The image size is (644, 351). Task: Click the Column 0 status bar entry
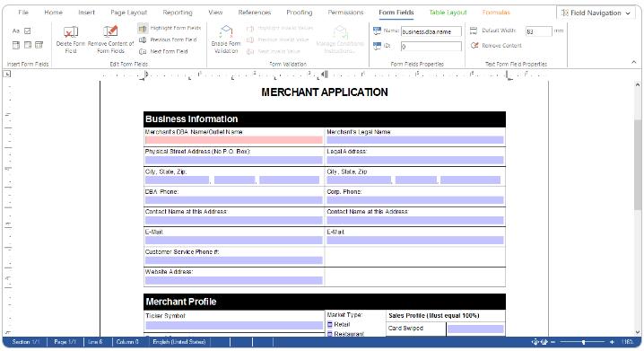[x=127, y=342]
